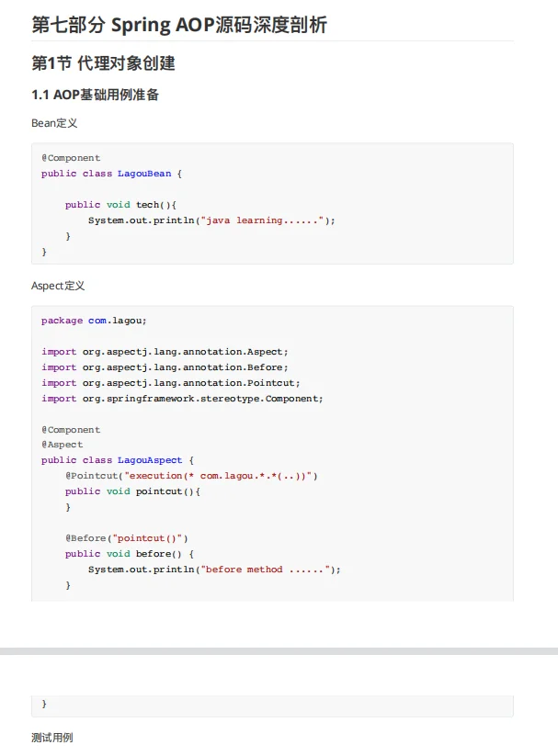Click the 测试用例 label

[x=52, y=738]
